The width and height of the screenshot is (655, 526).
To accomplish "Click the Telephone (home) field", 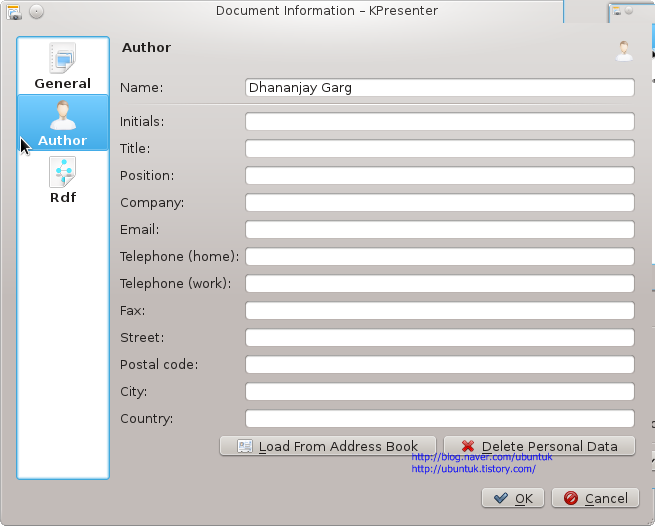I will pyautogui.click(x=439, y=257).
